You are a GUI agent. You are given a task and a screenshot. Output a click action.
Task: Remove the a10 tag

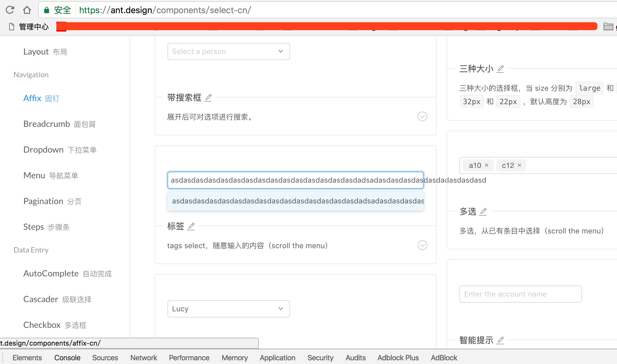486,165
